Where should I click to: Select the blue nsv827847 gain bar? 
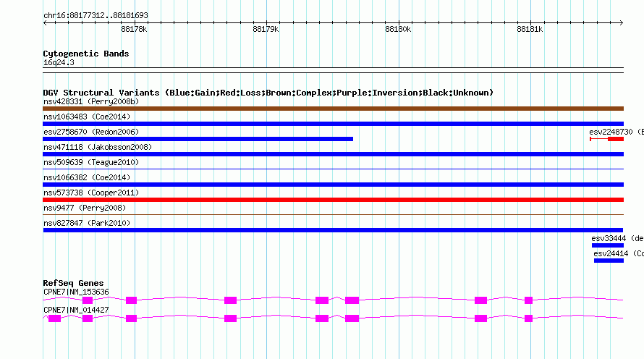[333, 230]
